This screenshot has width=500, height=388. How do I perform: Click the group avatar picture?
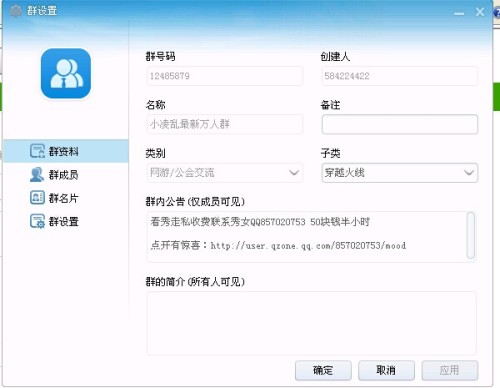pos(66,73)
